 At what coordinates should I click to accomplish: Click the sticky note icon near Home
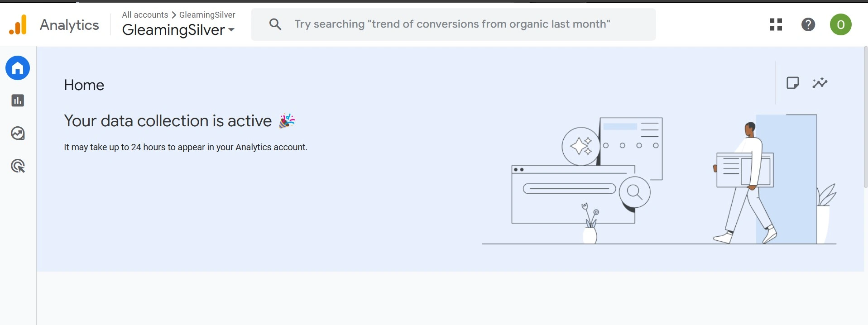(792, 83)
